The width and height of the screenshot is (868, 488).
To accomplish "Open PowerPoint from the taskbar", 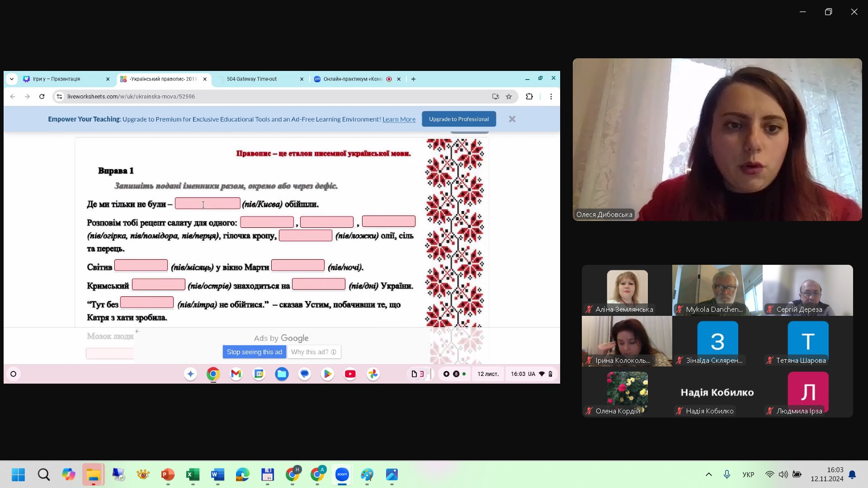I will (x=168, y=474).
